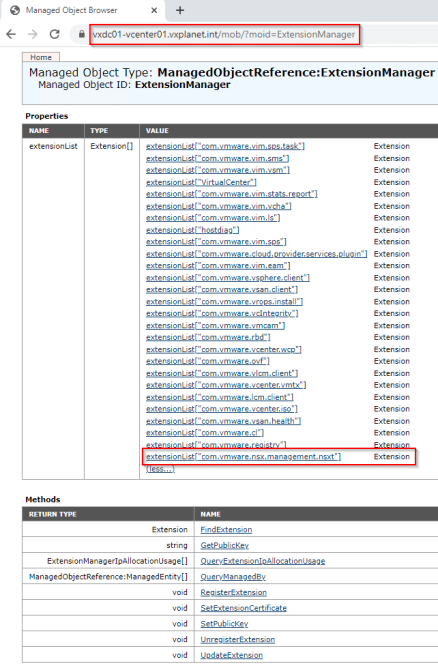Open extensionList com.vmware.nsx.management.nsxt
Image resolution: width=438 pixels, height=666 pixels.
243,457
